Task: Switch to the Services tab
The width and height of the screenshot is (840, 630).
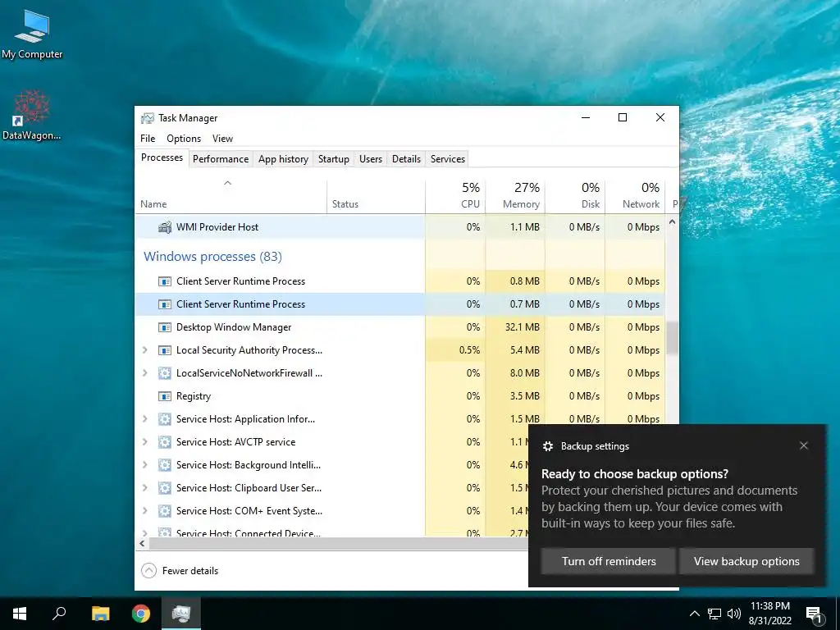Action: pos(448,159)
